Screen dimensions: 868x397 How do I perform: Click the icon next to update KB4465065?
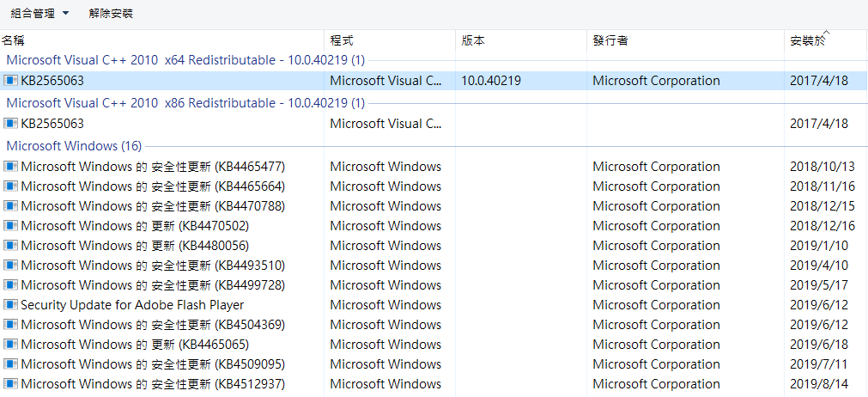pyautogui.click(x=10, y=345)
